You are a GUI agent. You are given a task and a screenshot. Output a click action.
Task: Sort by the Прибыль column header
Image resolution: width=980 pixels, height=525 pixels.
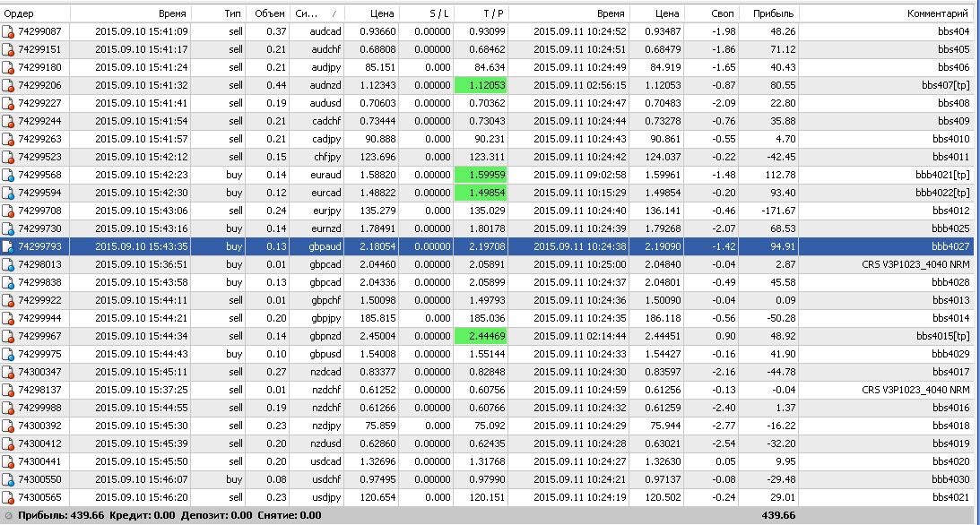pos(768,13)
